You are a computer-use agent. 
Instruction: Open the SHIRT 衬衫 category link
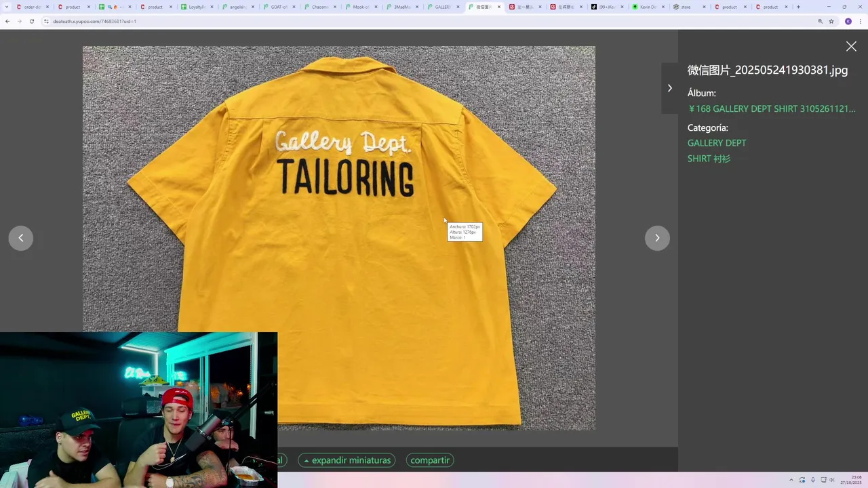709,159
